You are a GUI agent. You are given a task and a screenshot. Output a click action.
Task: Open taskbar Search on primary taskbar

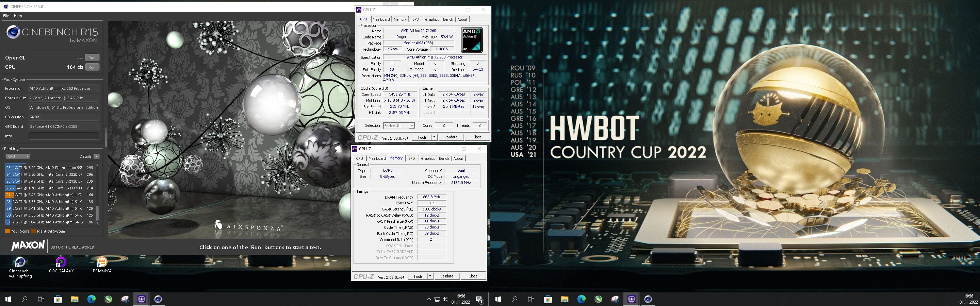point(24,299)
